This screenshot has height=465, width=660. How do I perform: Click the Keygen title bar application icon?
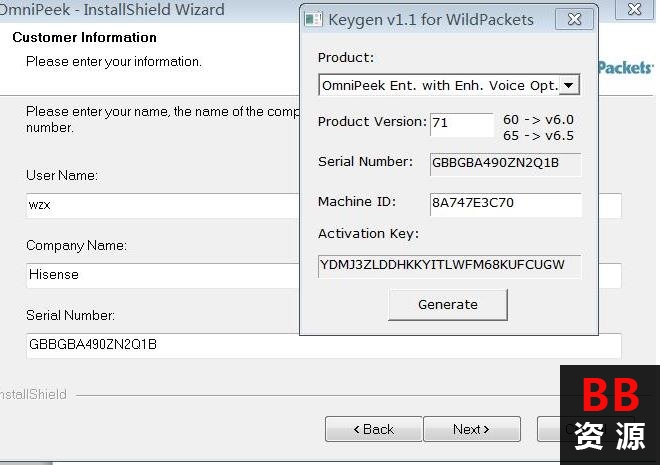click(313, 19)
